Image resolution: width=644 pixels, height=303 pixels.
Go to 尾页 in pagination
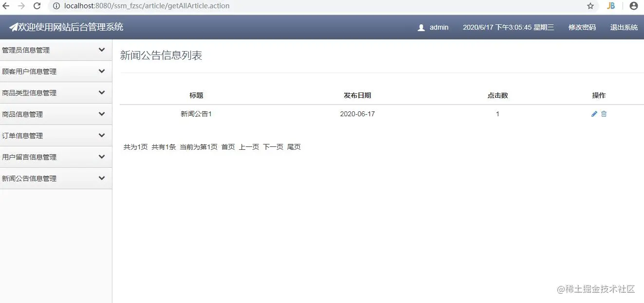(x=294, y=147)
